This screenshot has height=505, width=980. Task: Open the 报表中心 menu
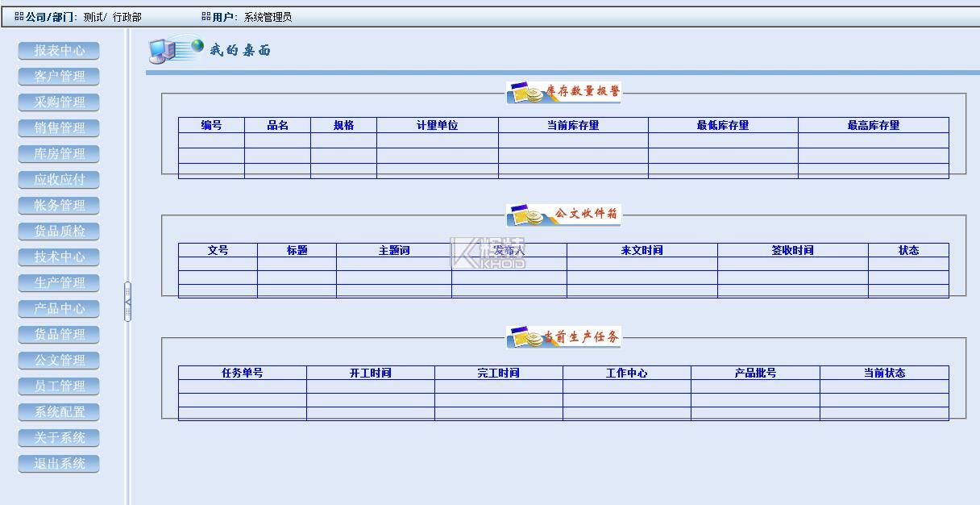[x=59, y=51]
